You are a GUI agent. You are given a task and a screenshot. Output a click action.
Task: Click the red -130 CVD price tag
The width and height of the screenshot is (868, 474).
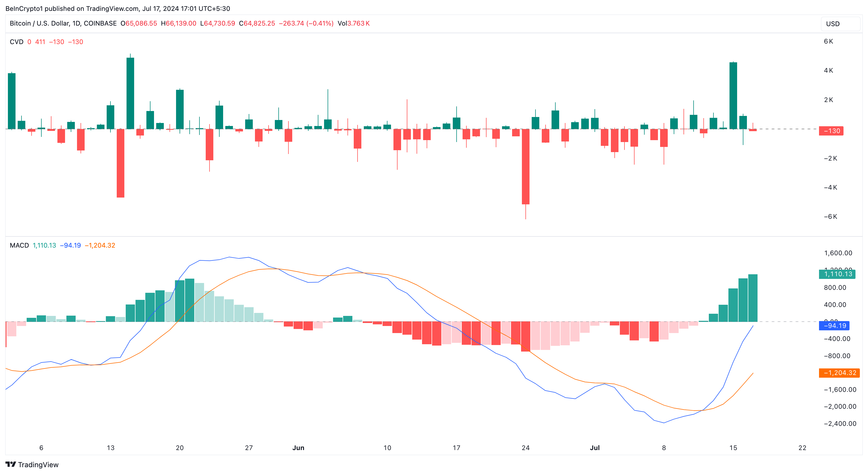[x=831, y=131]
